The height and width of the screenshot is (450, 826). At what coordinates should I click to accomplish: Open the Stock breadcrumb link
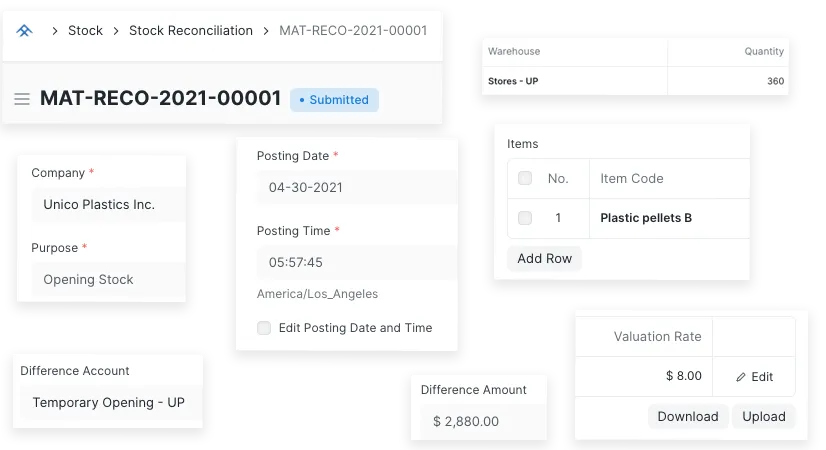point(85,31)
